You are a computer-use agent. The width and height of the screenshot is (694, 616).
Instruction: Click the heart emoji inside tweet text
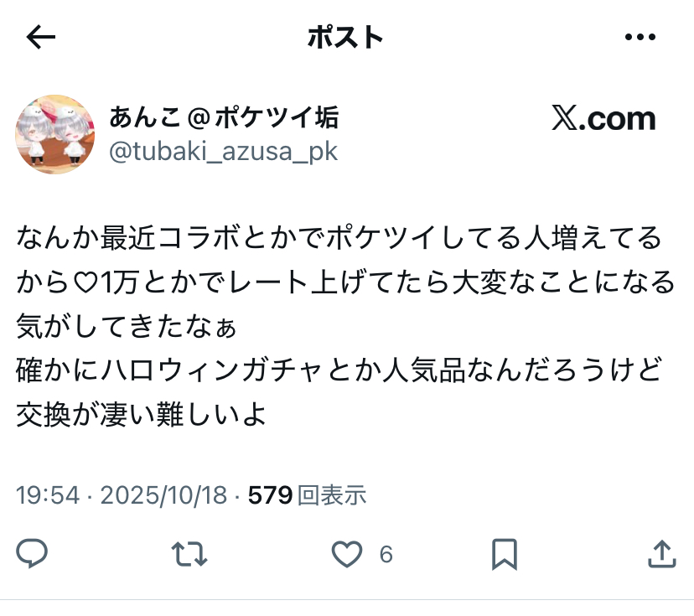click(85, 282)
